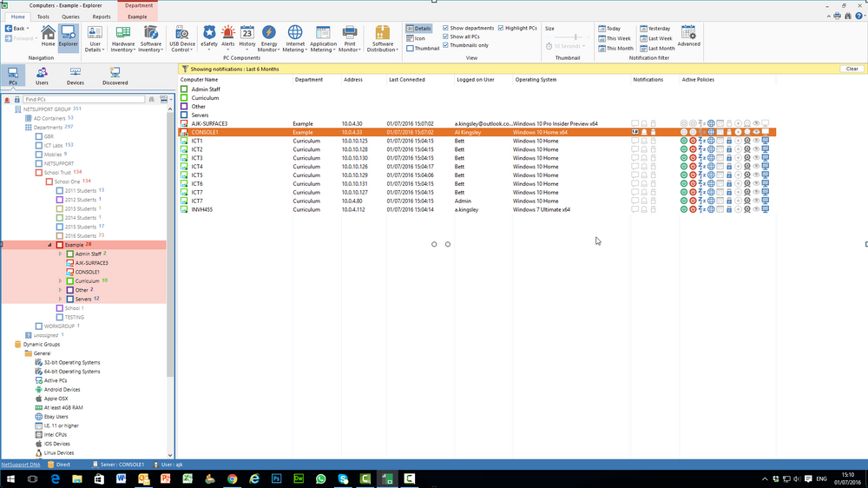Expand the Curriculum tree node
Viewport: 868px width, 488px height.
tap(61, 280)
